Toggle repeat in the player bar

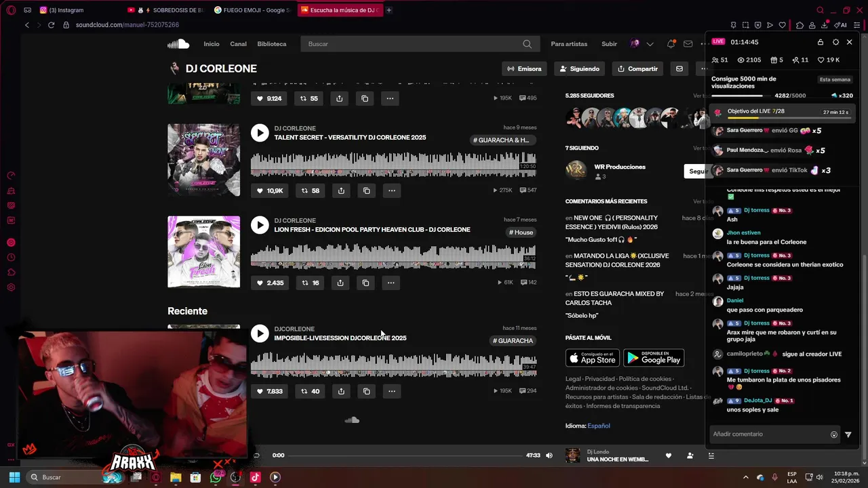pyautogui.click(x=256, y=455)
